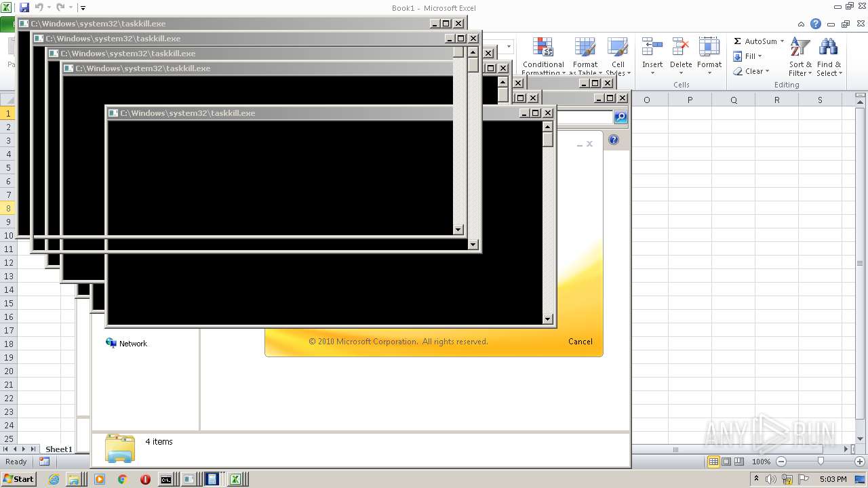The width and height of the screenshot is (868, 488).
Task: Click Explorer help icon
Action: click(x=614, y=140)
